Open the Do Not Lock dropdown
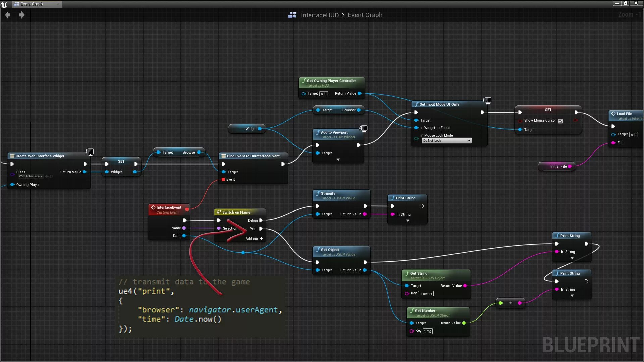This screenshot has height=362, width=644. coord(446,141)
